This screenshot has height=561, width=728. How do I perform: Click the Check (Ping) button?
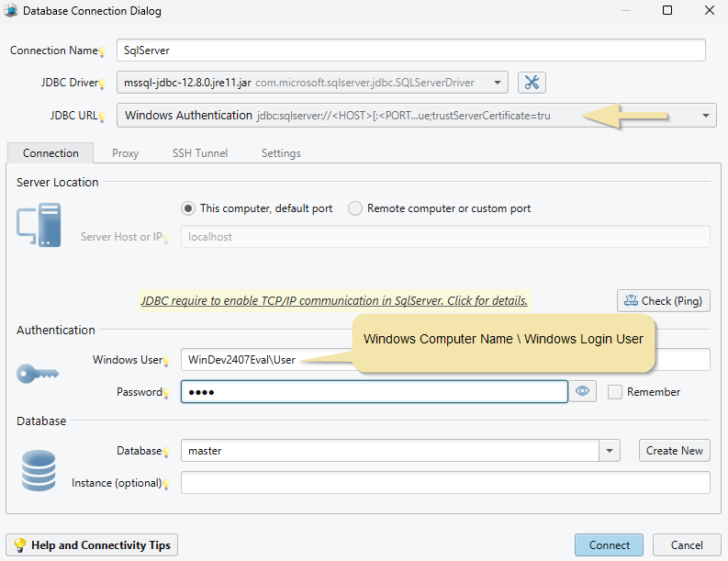(663, 300)
